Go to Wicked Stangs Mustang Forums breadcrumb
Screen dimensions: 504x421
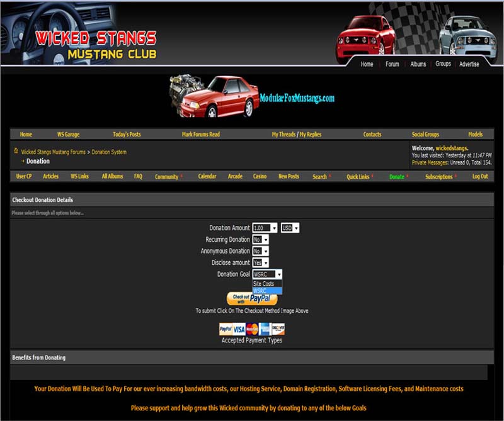54,152
